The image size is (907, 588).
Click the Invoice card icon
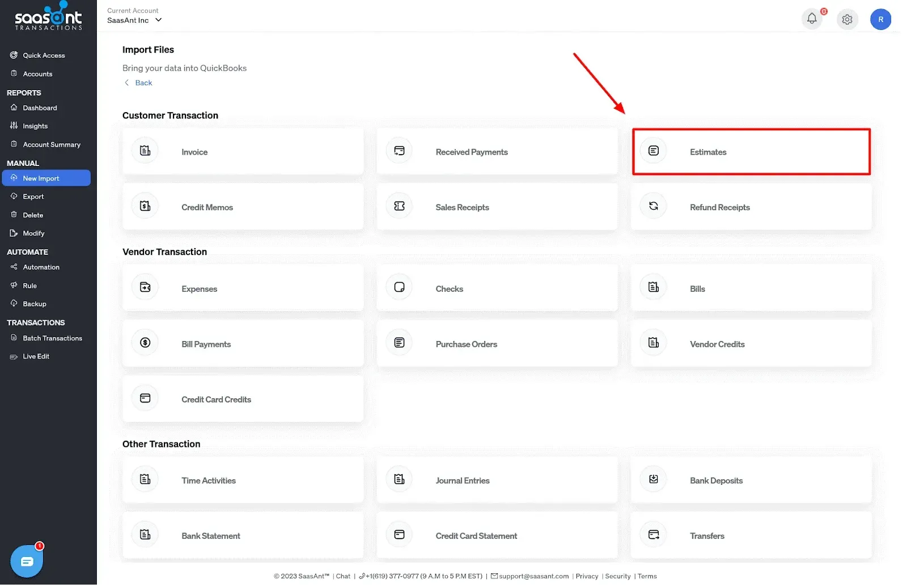(x=145, y=151)
